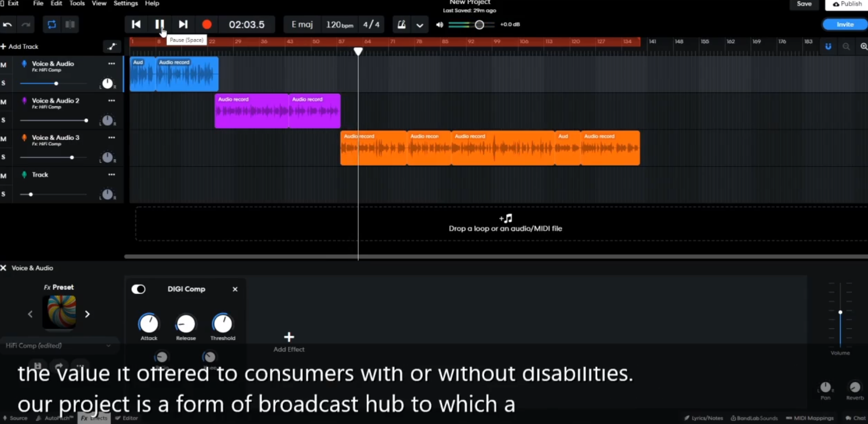
Task: Toggle the metronome
Action: (402, 24)
